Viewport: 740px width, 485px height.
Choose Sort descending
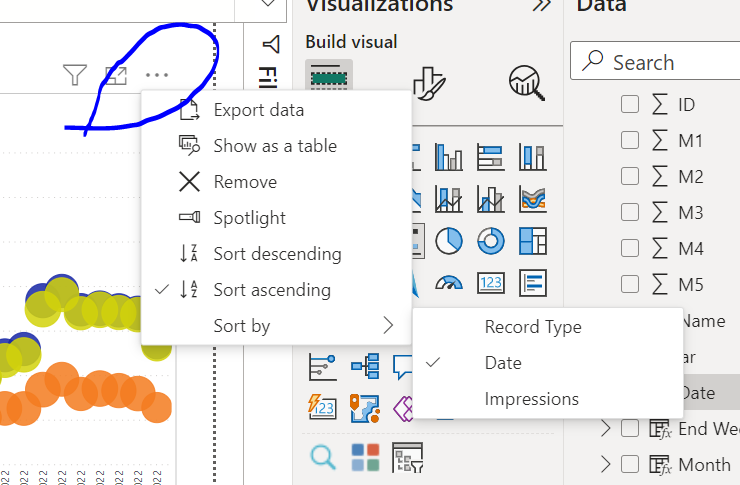276,254
